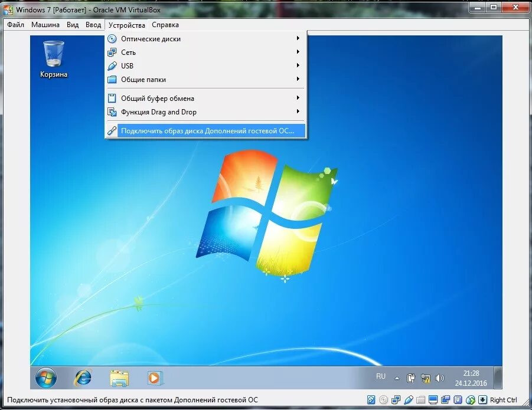Expand USB submenu

click(x=206, y=65)
